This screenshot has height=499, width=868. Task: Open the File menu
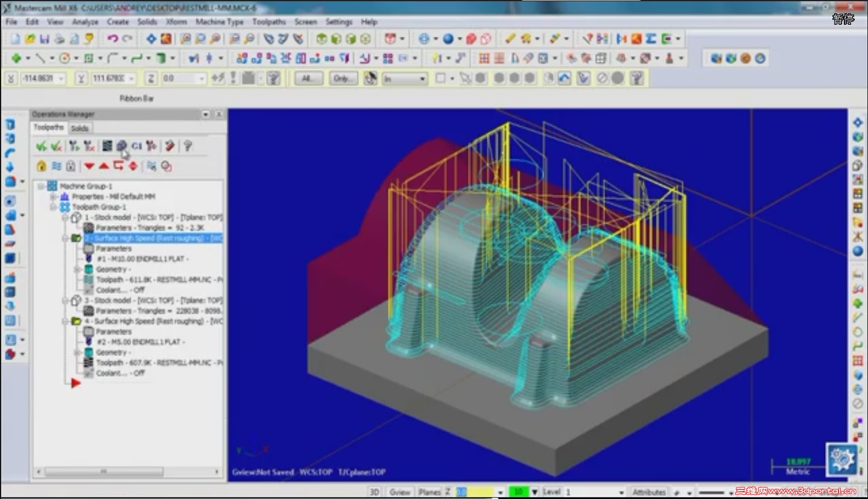pos(11,22)
